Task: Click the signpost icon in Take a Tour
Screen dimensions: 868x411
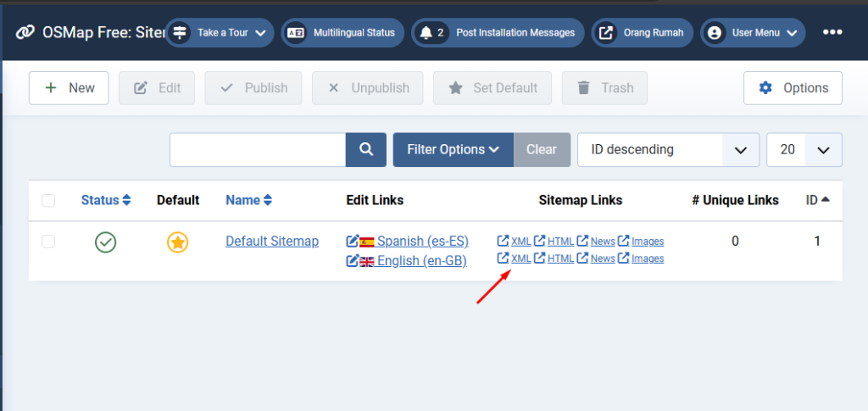Action: click(x=179, y=33)
